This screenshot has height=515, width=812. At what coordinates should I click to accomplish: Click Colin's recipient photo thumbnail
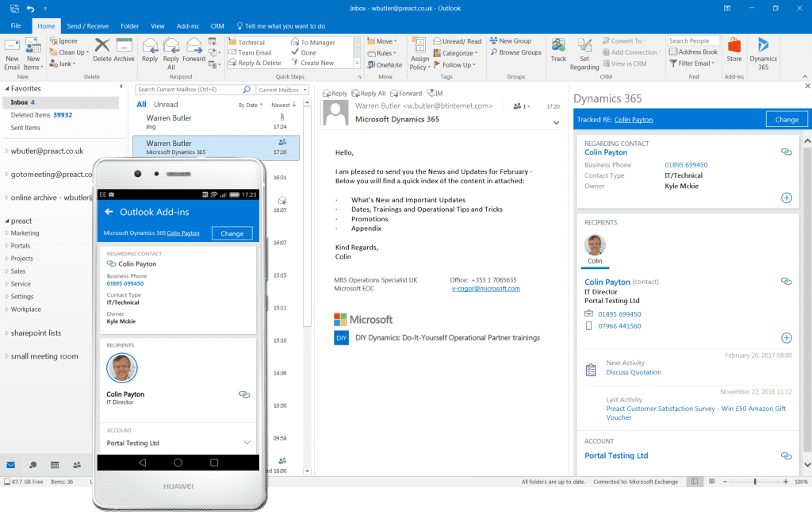coord(595,245)
